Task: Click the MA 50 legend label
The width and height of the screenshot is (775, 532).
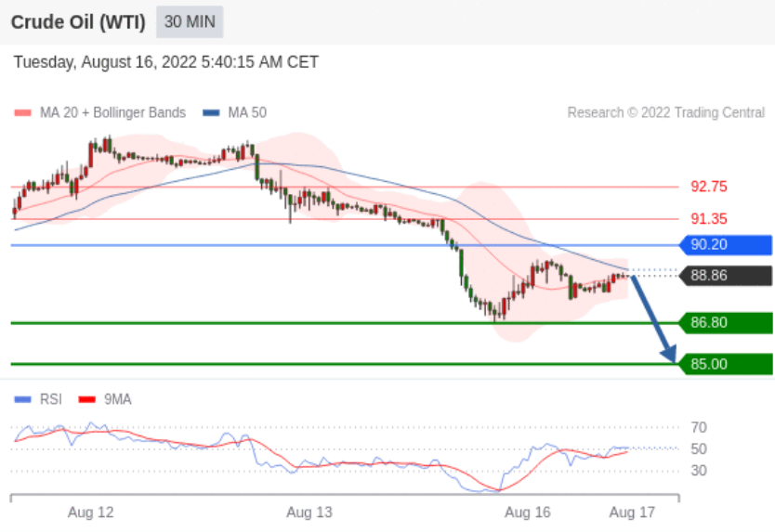Action: [247, 112]
